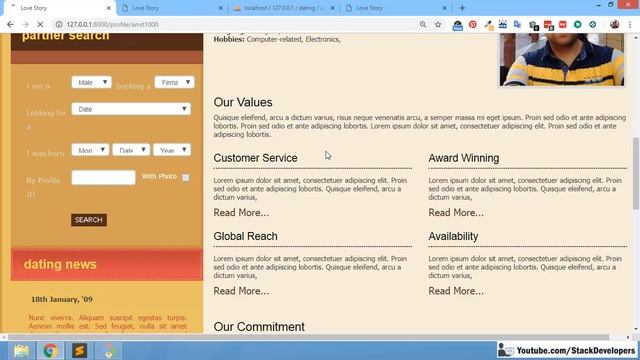Click the 'Availability' heading
Viewport: 640px width, 360px height.
click(453, 236)
